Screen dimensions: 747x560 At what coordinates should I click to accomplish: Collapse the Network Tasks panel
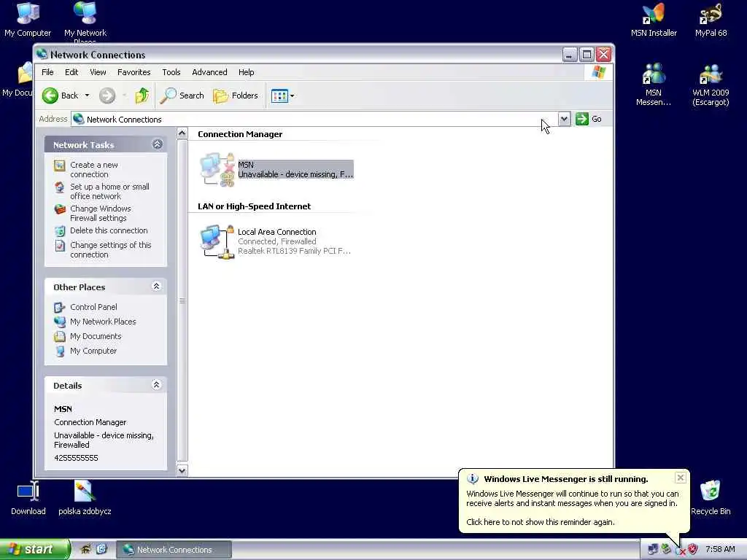(158, 144)
